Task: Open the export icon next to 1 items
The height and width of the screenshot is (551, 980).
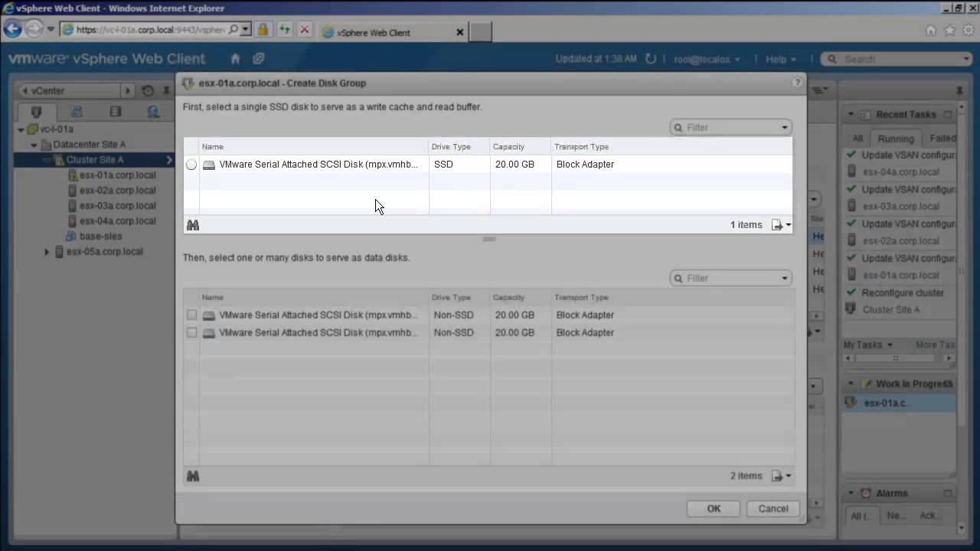Action: pyautogui.click(x=781, y=225)
